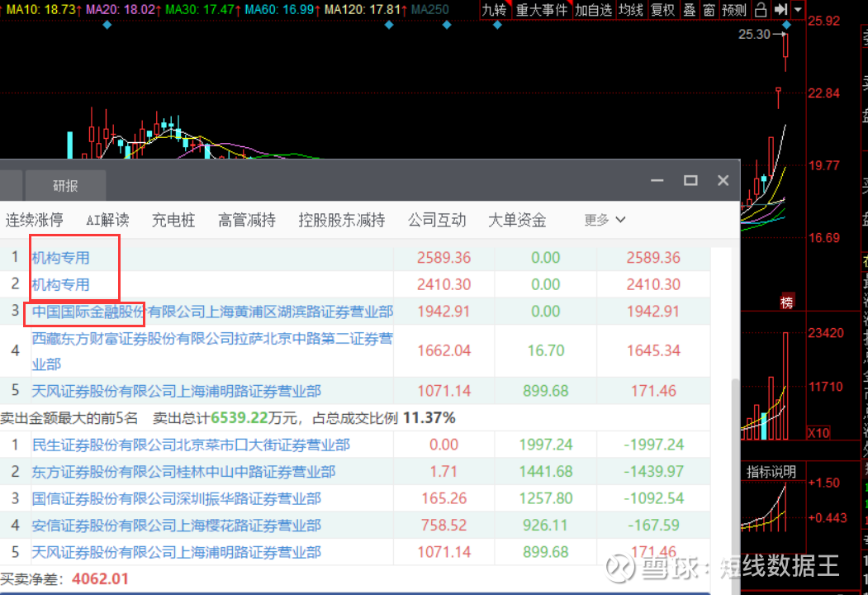This screenshot has height=595, width=868.
Task: Select the 控股股东减持 tag
Action: [342, 220]
